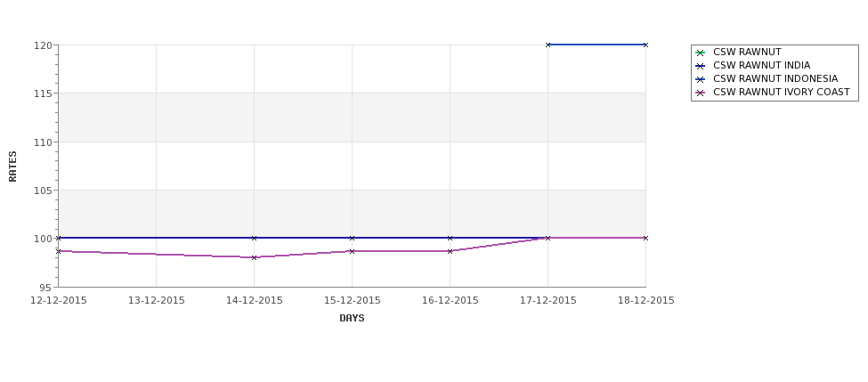Click the 120 data point on 18-12-2015

tap(645, 45)
